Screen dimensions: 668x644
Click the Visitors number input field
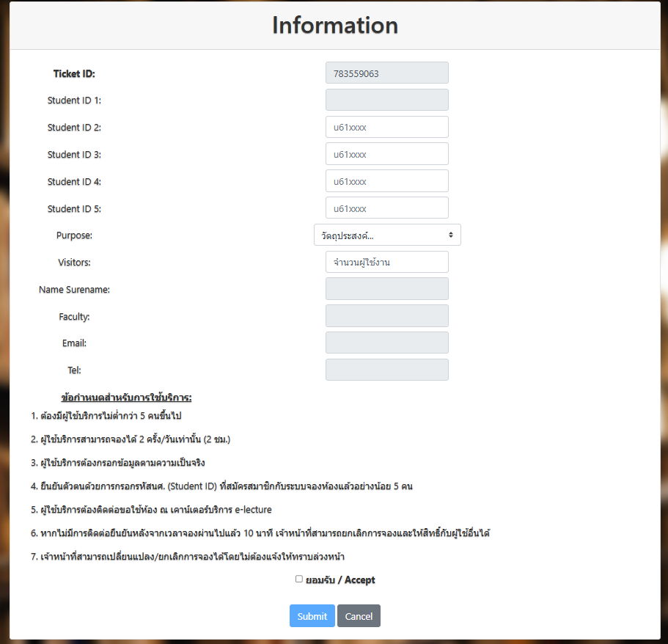pyautogui.click(x=386, y=263)
